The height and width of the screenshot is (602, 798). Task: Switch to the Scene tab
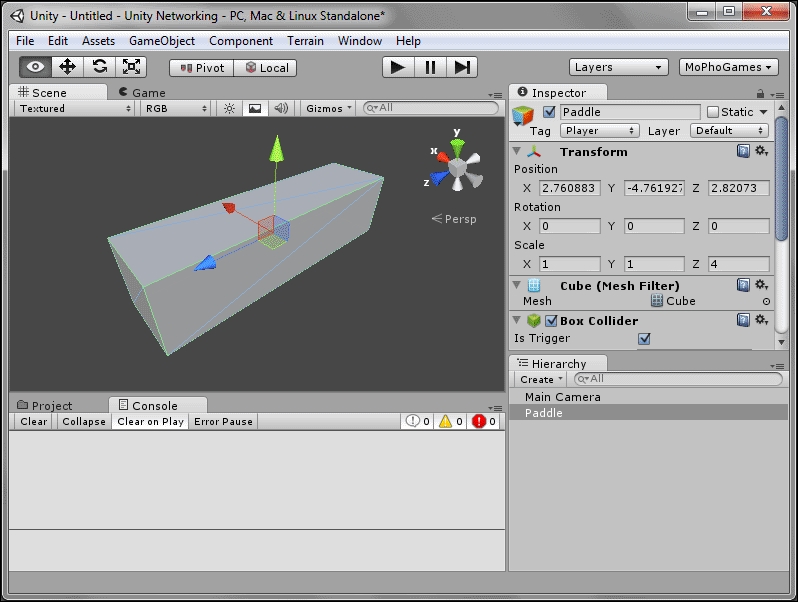click(x=58, y=93)
